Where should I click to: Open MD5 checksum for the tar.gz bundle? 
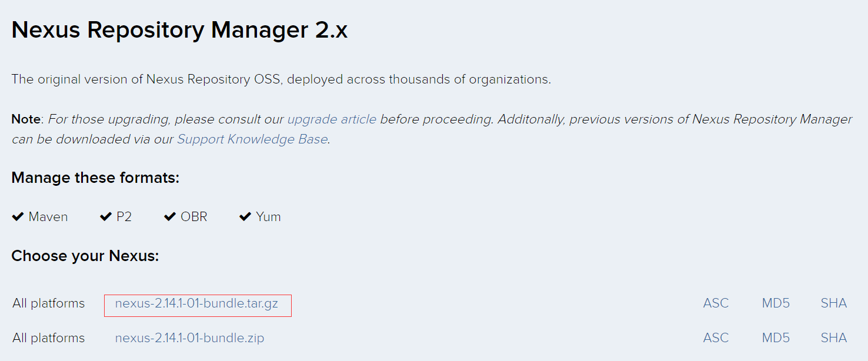tap(776, 303)
